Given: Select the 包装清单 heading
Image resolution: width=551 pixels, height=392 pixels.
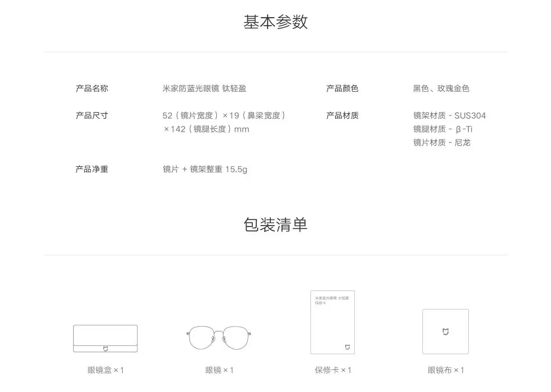Looking at the screenshot, I should (x=276, y=224).
